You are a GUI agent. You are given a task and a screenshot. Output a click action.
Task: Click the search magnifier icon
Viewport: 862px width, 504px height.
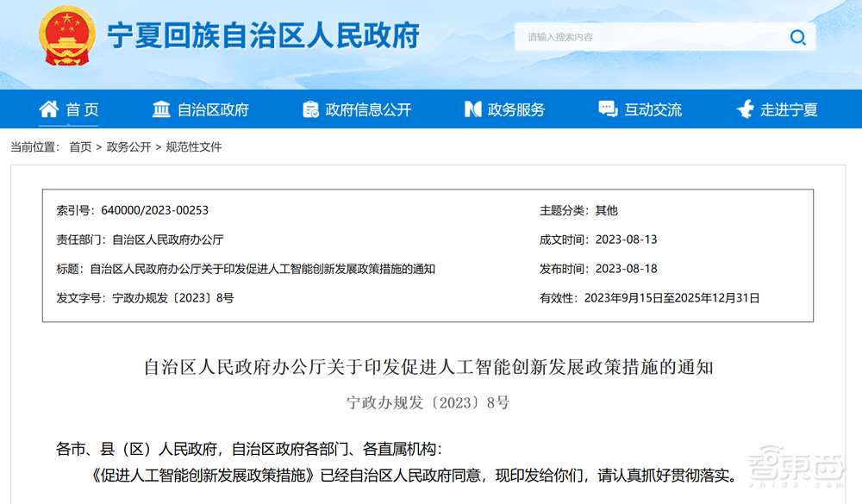click(x=797, y=37)
